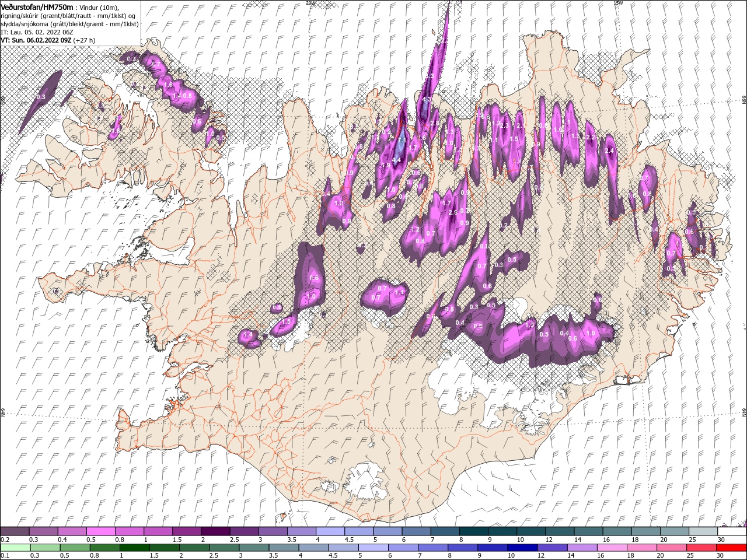Viewport: 747px width, 560px height.
Task: Pick the bright red 30 swatch, lower legend row
Action: click(732, 547)
